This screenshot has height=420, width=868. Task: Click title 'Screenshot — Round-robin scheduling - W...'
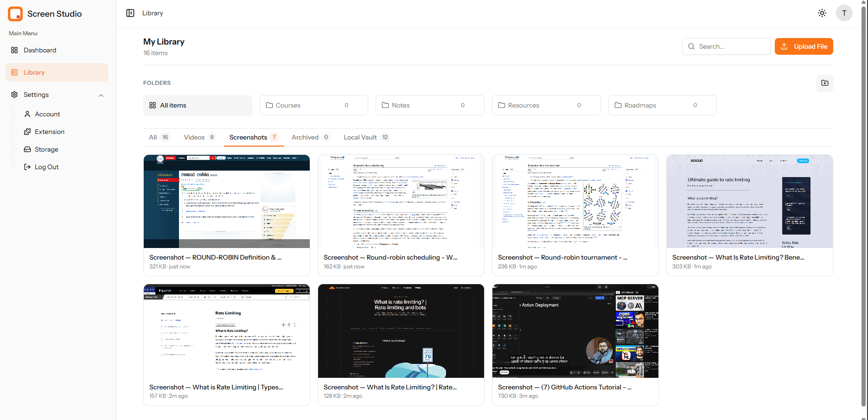390,257
